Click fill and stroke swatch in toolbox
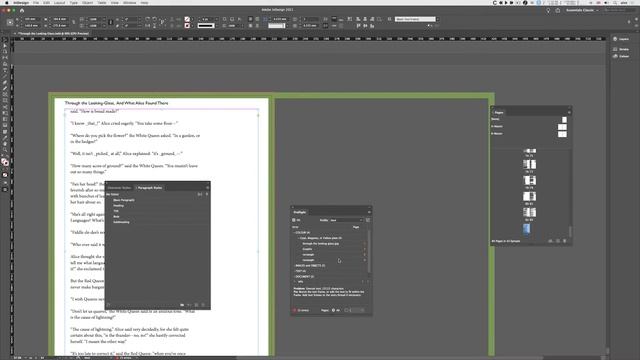The height and width of the screenshot is (360, 640). tap(4, 162)
